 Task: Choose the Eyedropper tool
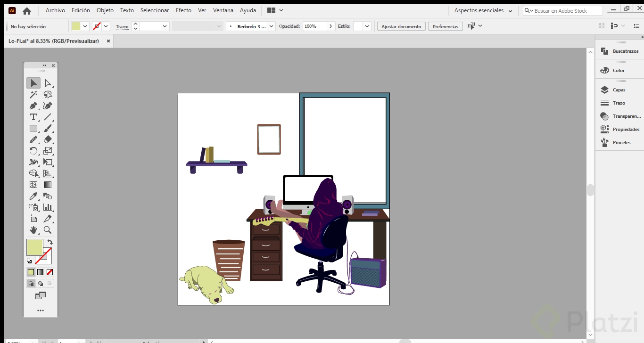[x=33, y=196]
